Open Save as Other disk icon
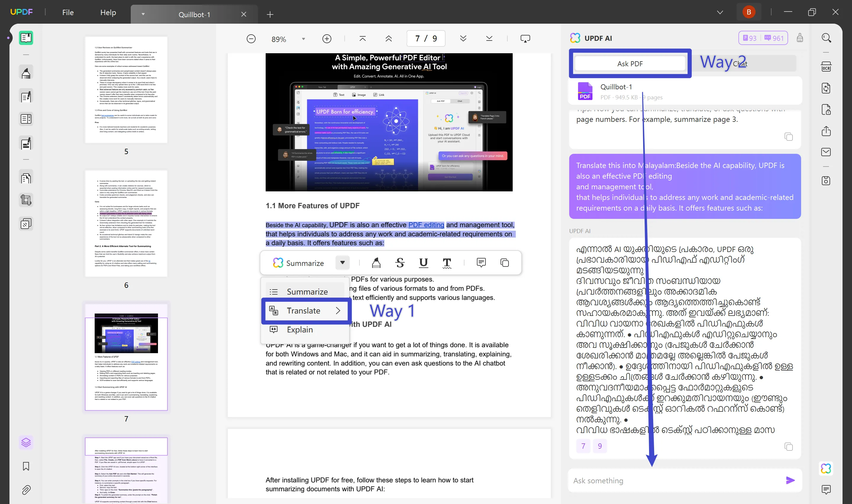The height and width of the screenshot is (504, 852). (826, 180)
